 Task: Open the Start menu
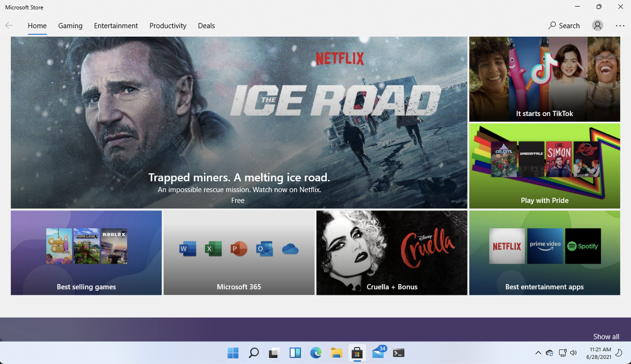click(233, 353)
